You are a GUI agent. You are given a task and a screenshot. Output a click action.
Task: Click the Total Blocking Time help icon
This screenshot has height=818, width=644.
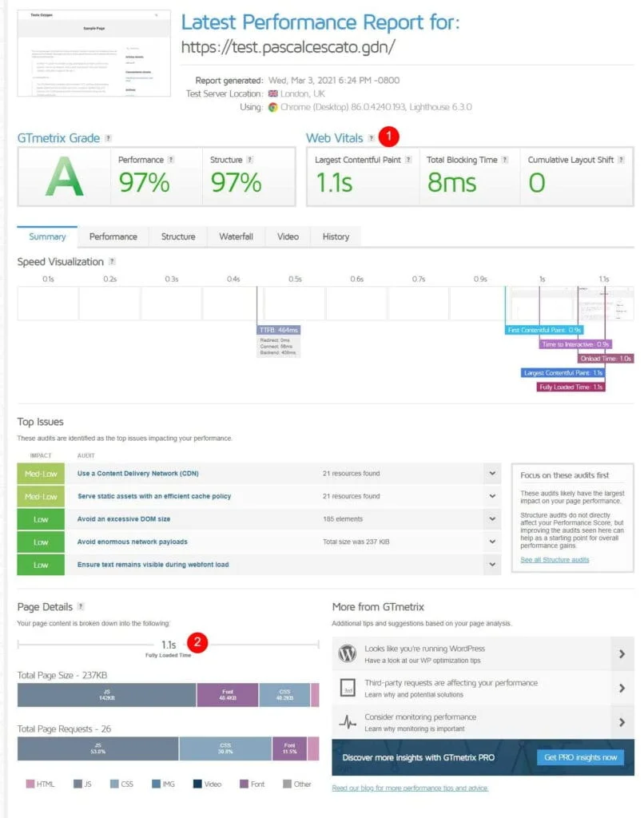pyautogui.click(x=505, y=160)
